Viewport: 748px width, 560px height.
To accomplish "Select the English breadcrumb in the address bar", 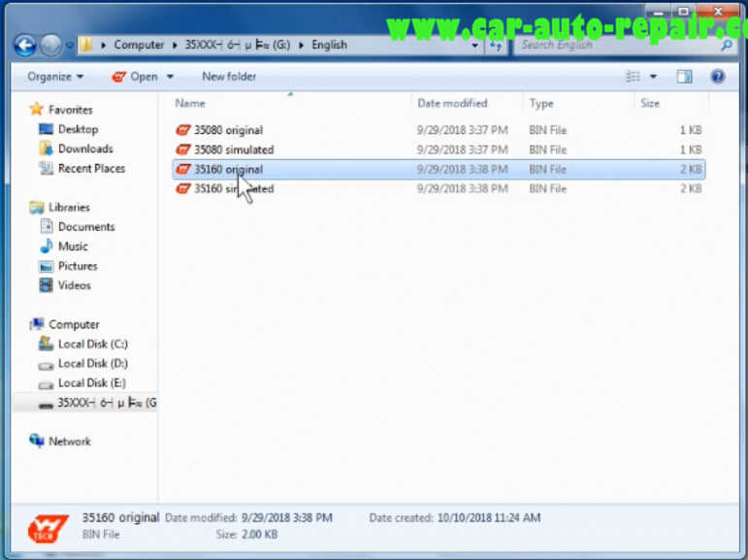I will pyautogui.click(x=329, y=45).
